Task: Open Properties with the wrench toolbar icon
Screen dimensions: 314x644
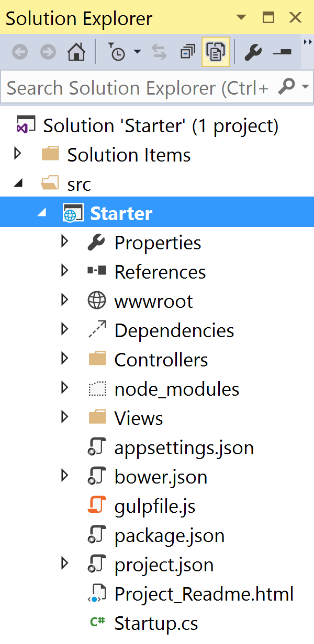Action: click(253, 51)
